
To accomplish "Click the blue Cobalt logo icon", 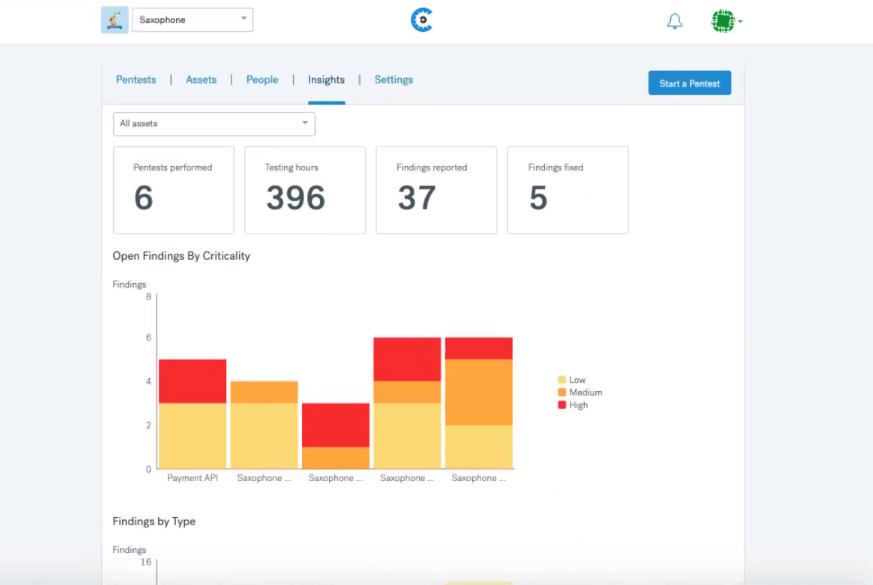I will pos(422,20).
